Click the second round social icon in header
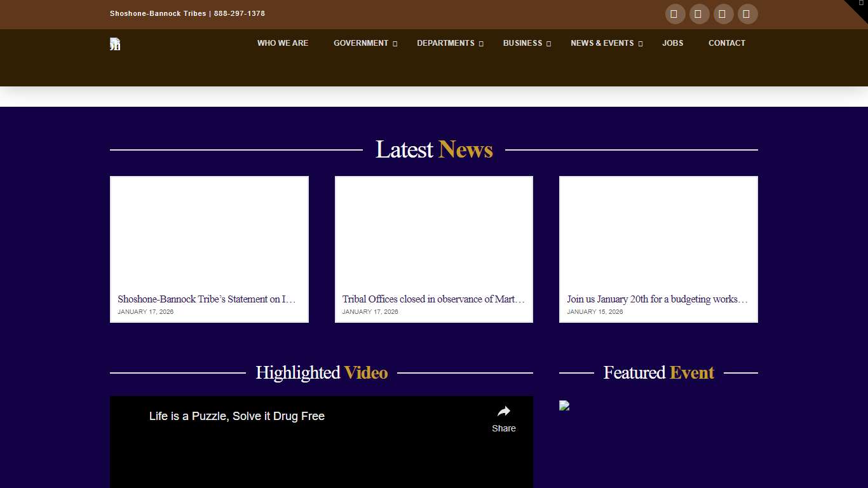The width and height of the screenshot is (868, 488). [x=699, y=14]
